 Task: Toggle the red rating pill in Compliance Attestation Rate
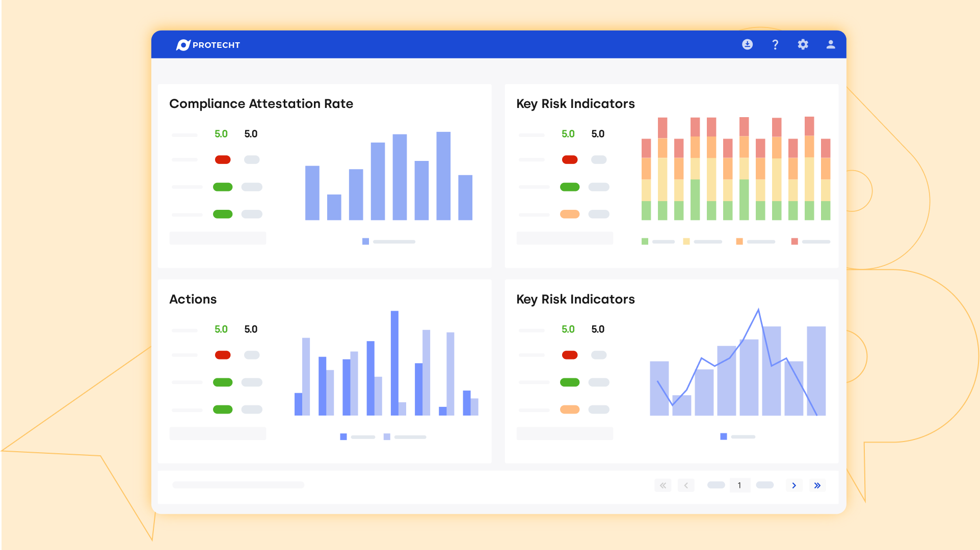point(223,159)
